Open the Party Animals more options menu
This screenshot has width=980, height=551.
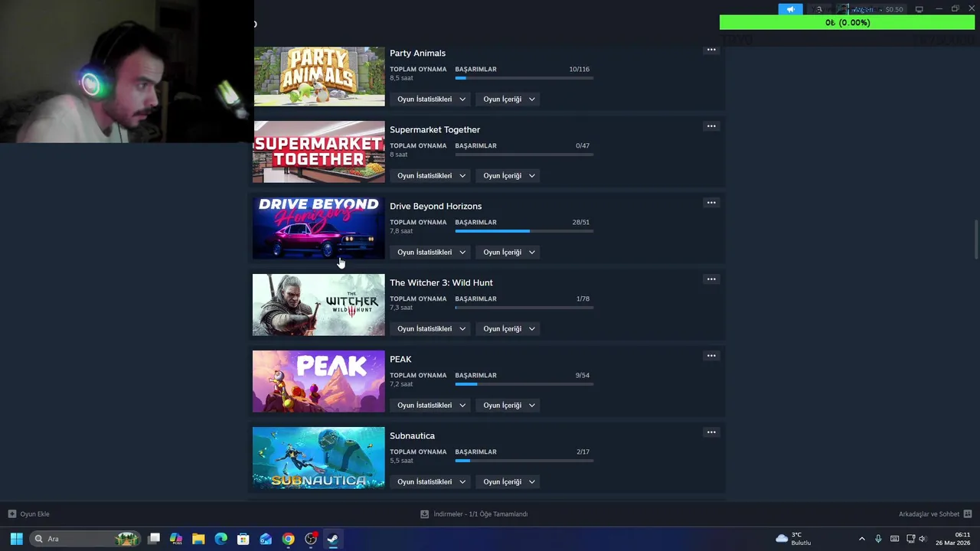(711, 50)
